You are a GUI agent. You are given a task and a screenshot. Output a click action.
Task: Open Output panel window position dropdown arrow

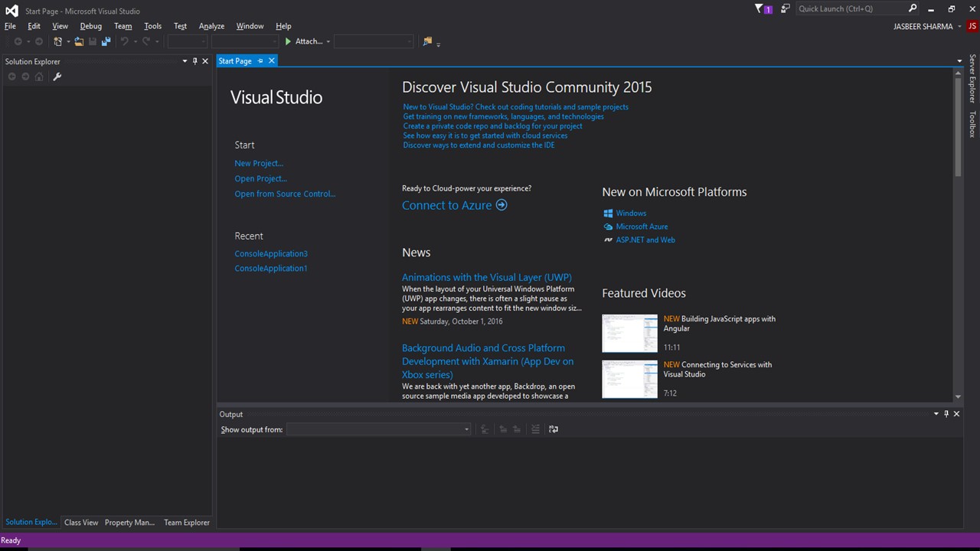point(936,414)
